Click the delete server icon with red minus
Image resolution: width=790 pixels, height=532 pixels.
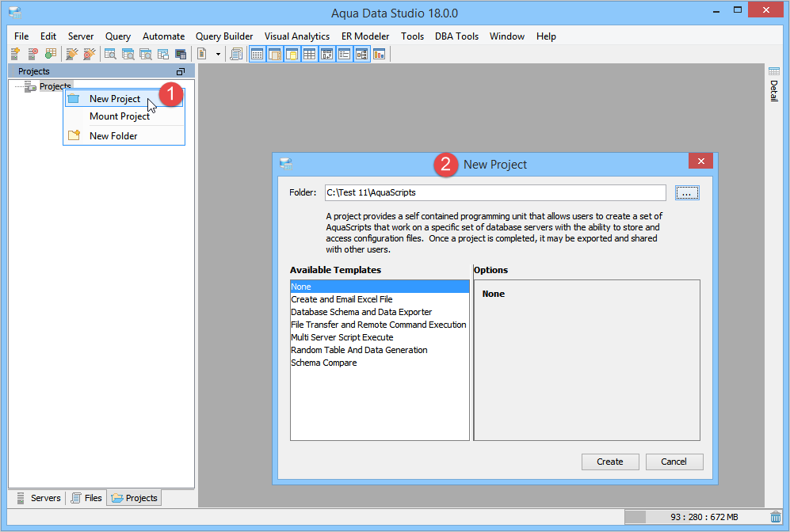(x=32, y=54)
